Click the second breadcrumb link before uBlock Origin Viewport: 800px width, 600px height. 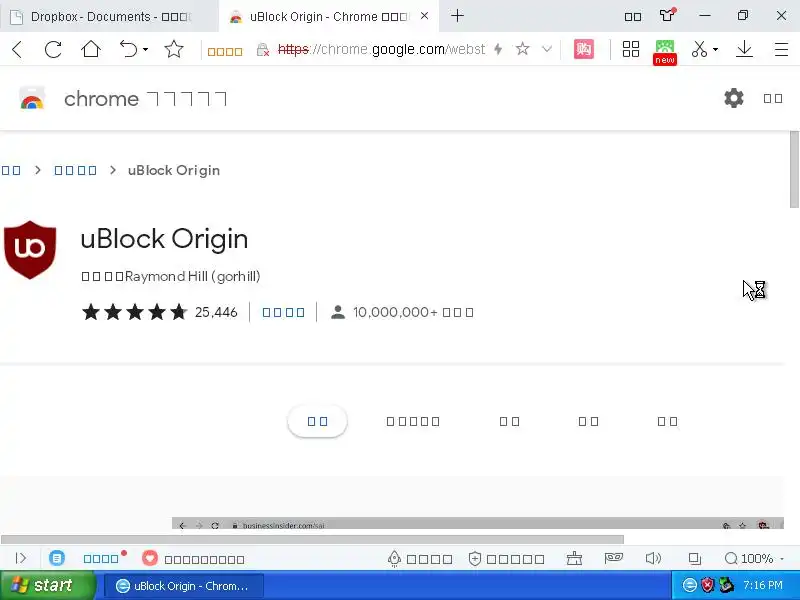pos(76,170)
